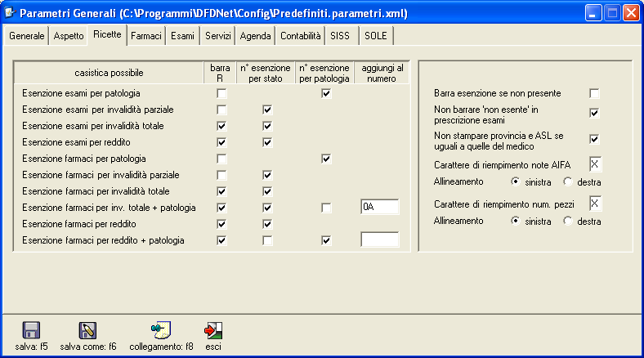Click the esci exit icon
The height and width of the screenshot is (358, 644).
tap(214, 330)
